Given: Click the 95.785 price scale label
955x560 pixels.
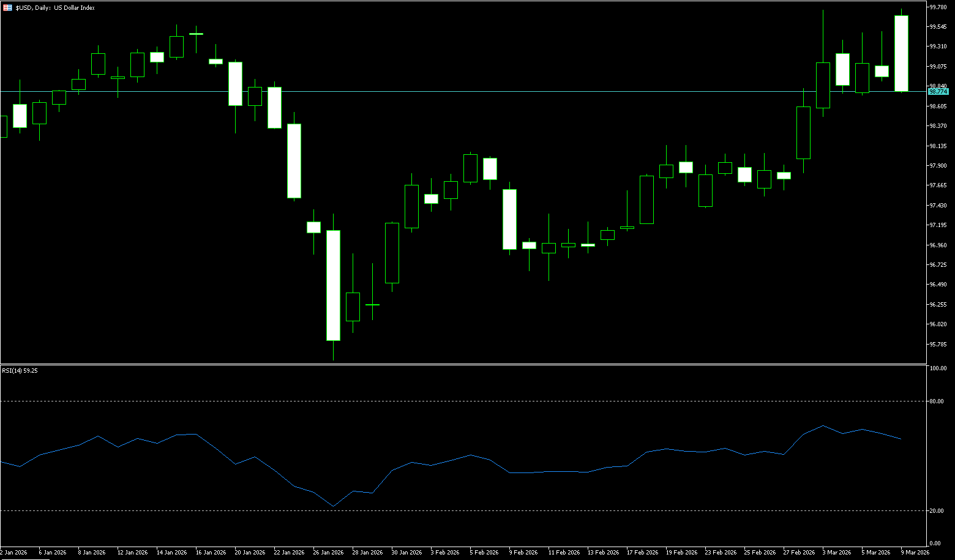Looking at the screenshot, I should 938,344.
